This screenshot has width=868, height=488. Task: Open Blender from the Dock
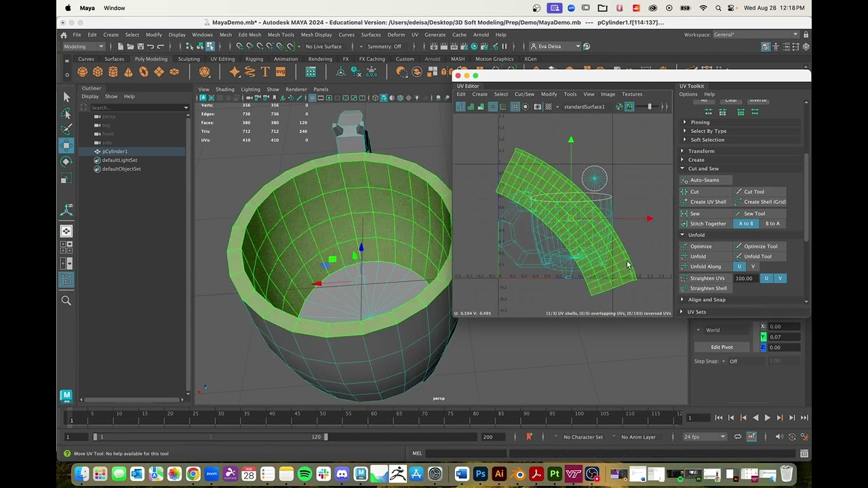point(518,474)
